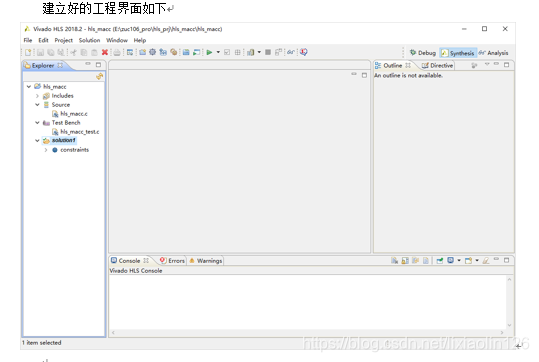
Task: Open the Outline view menu triangle
Action: pos(487,64)
